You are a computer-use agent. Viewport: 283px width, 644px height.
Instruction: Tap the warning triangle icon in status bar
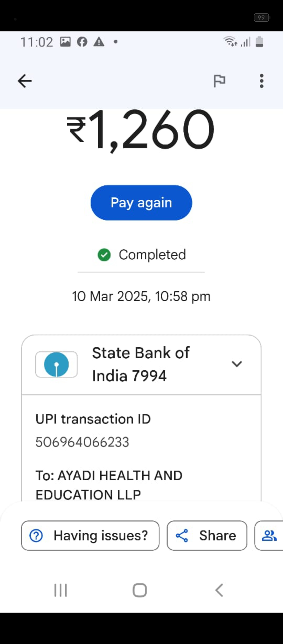(x=99, y=42)
